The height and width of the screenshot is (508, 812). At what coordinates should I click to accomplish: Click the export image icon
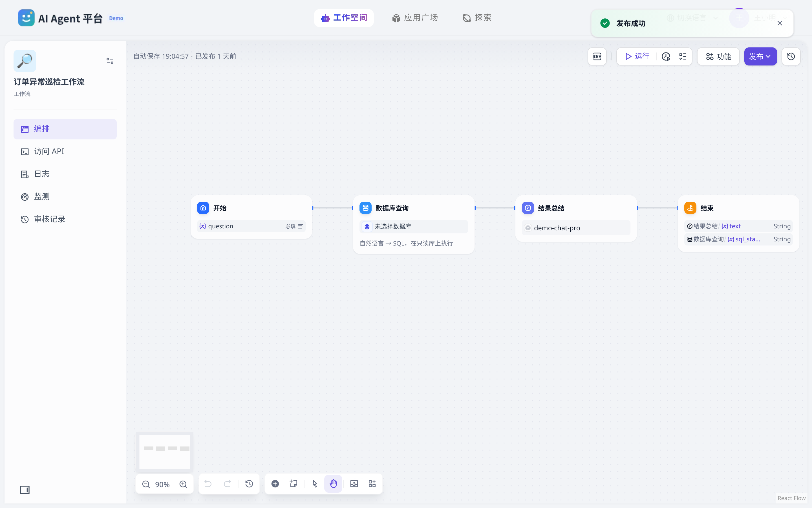coord(354,484)
